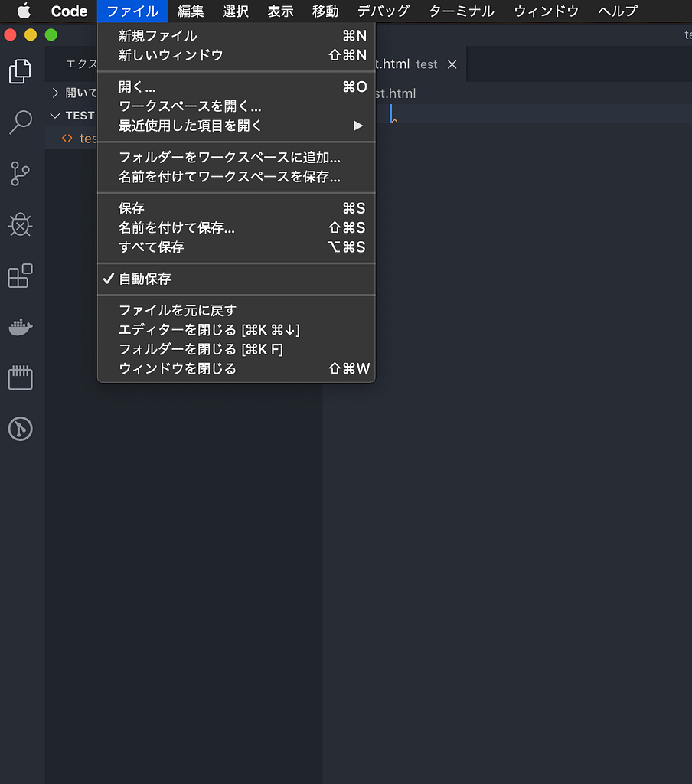
Task: Click the HTML file icon beside tes
Action: click(67, 138)
